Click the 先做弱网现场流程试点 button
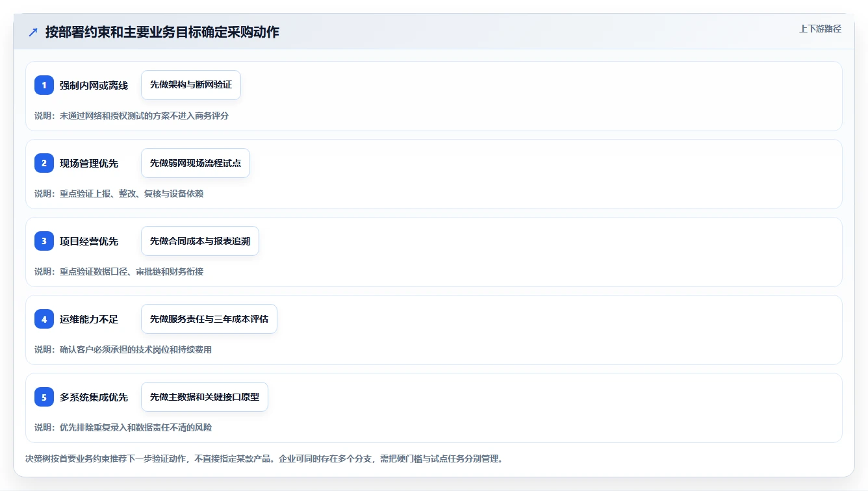 [196, 163]
